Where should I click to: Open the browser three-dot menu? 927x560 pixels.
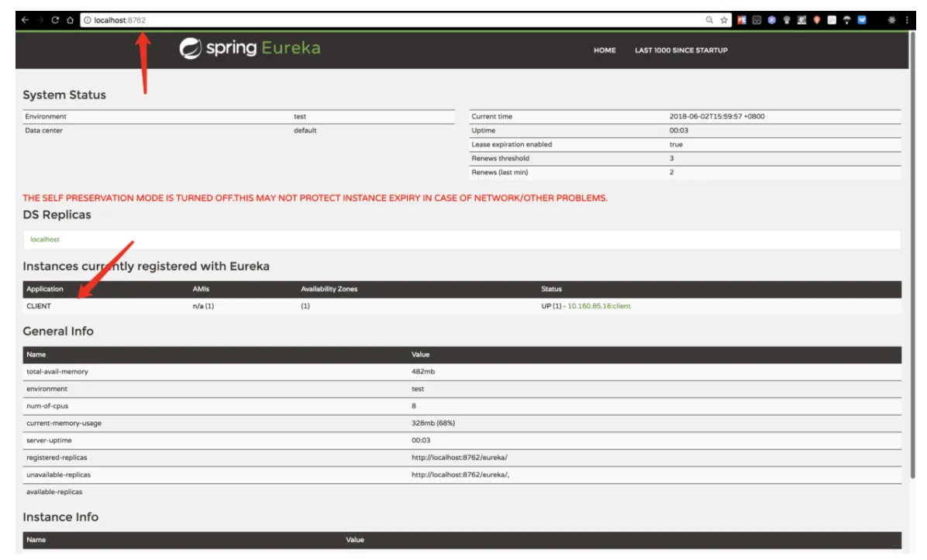[x=907, y=20]
